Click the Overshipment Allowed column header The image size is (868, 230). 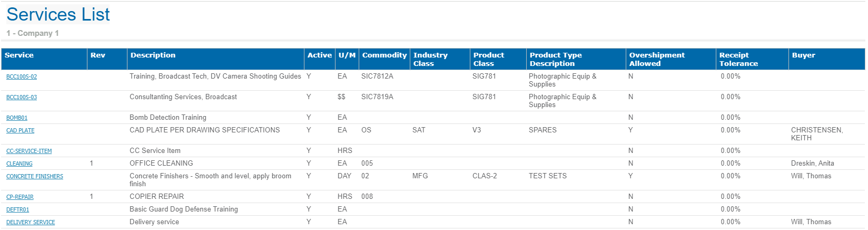[657, 59]
